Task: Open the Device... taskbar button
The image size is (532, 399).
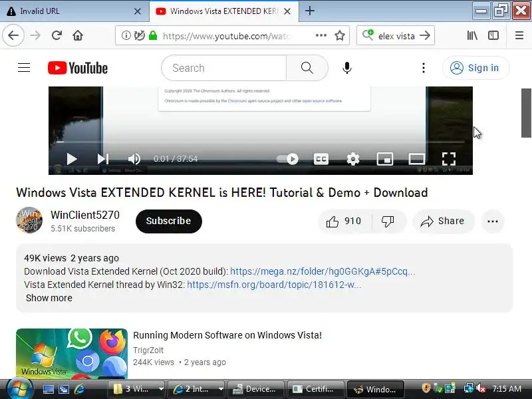Action: click(x=255, y=389)
